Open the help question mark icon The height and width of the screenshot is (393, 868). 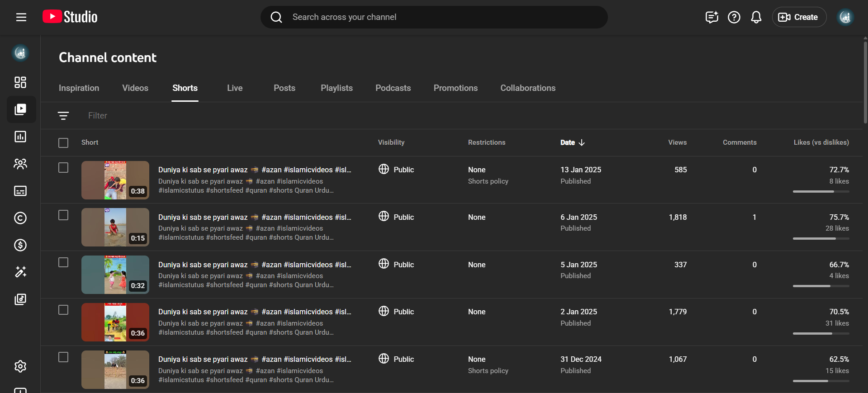734,17
